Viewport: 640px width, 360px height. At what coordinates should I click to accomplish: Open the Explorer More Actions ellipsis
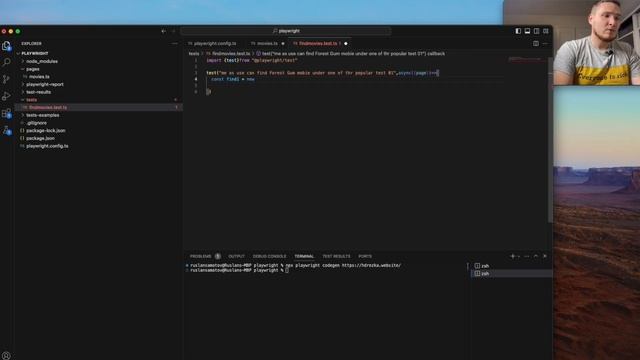point(175,43)
